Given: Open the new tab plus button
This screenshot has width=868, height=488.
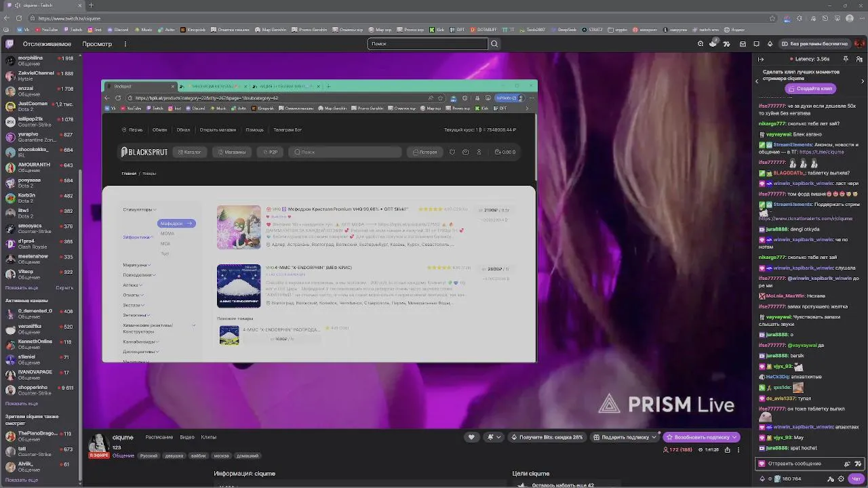Looking at the screenshot, I should click(x=91, y=5).
